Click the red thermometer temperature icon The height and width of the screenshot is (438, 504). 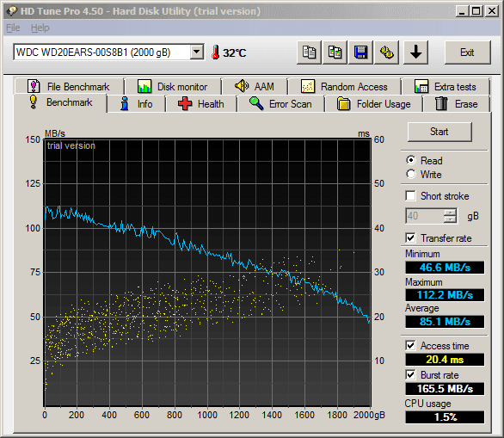point(216,52)
